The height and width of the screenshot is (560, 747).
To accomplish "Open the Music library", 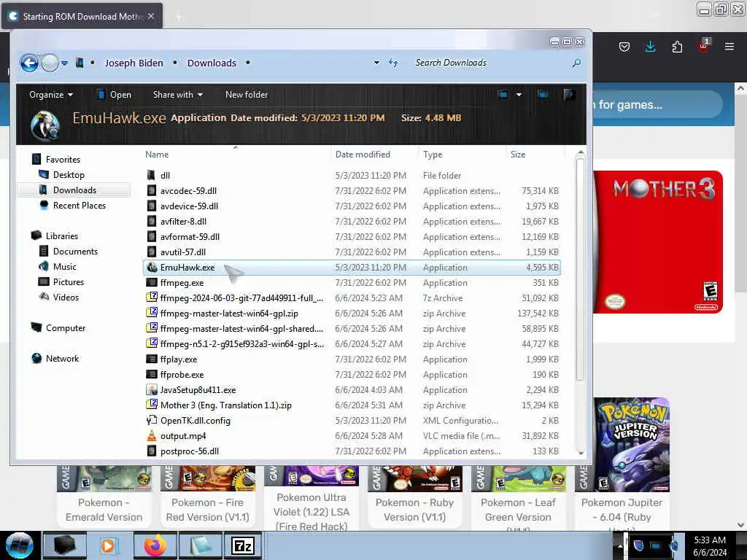I will pyautogui.click(x=64, y=267).
